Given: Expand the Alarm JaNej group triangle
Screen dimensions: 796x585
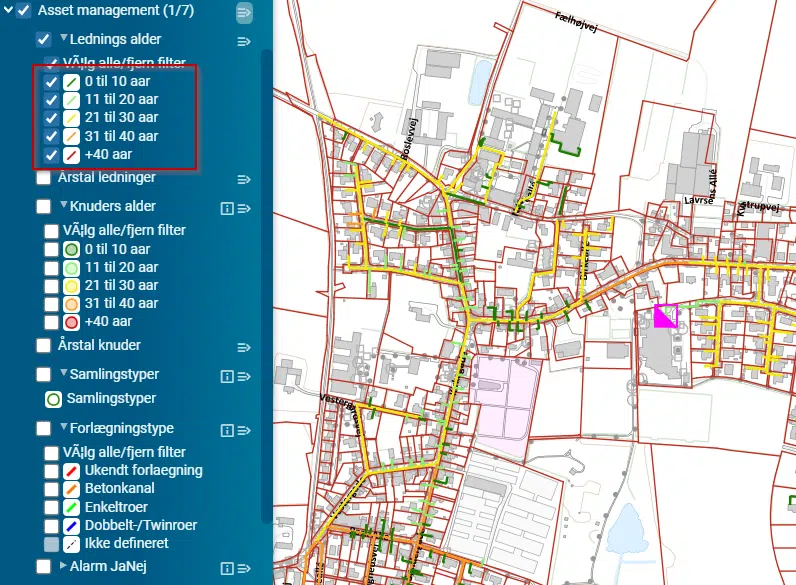Looking at the screenshot, I should coord(63,566).
